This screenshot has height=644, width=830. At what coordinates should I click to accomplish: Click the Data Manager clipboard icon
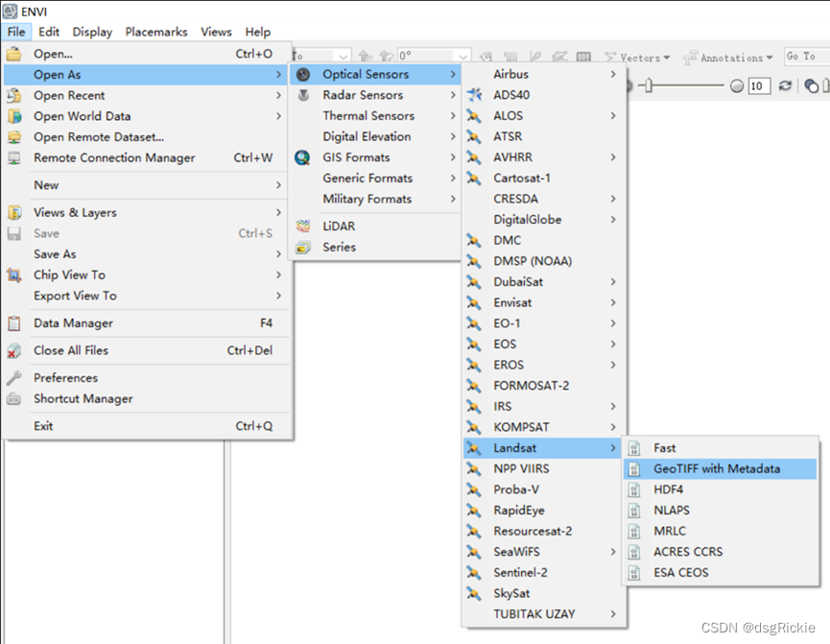14,323
